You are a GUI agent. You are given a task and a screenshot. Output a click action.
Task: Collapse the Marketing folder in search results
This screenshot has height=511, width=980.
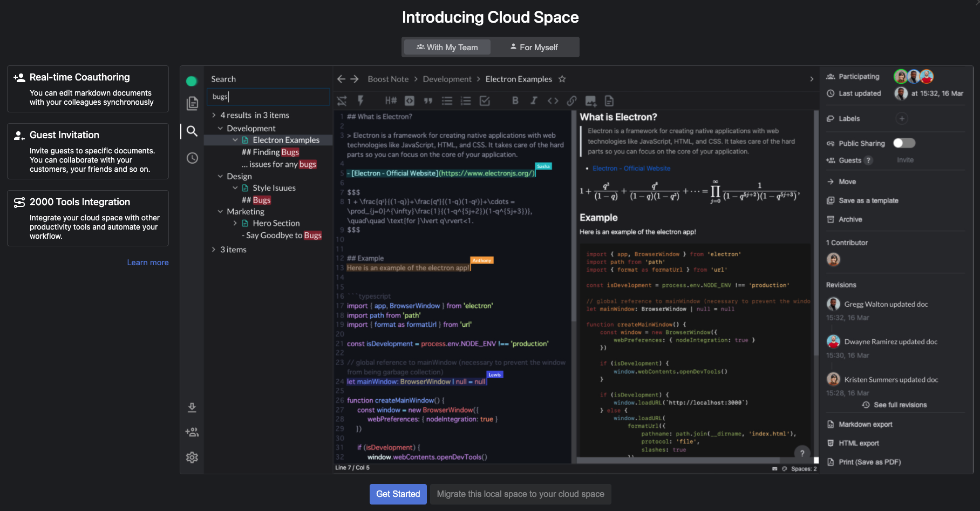(x=220, y=212)
